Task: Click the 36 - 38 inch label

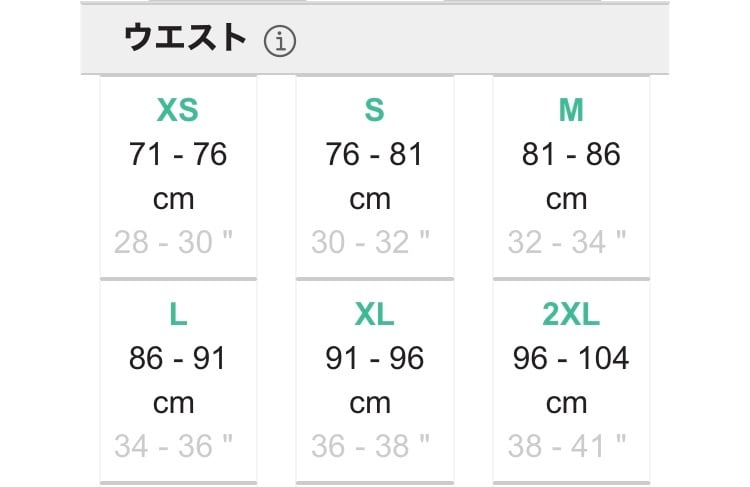Action: tap(370, 446)
